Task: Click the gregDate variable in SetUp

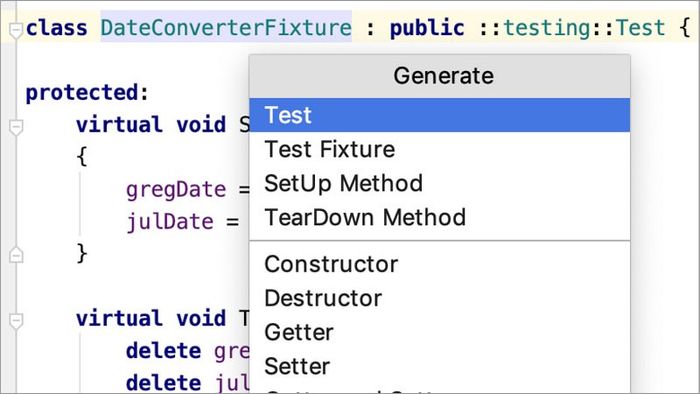Action: click(x=176, y=190)
